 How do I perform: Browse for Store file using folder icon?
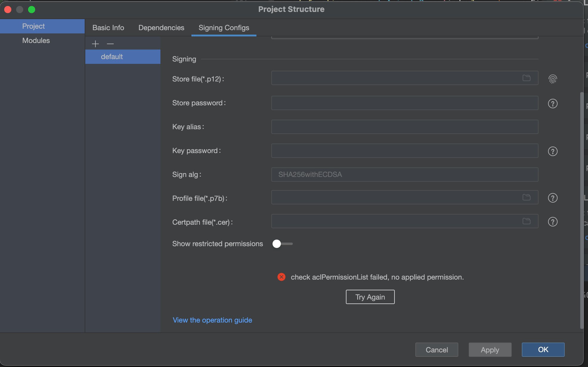pos(527,78)
